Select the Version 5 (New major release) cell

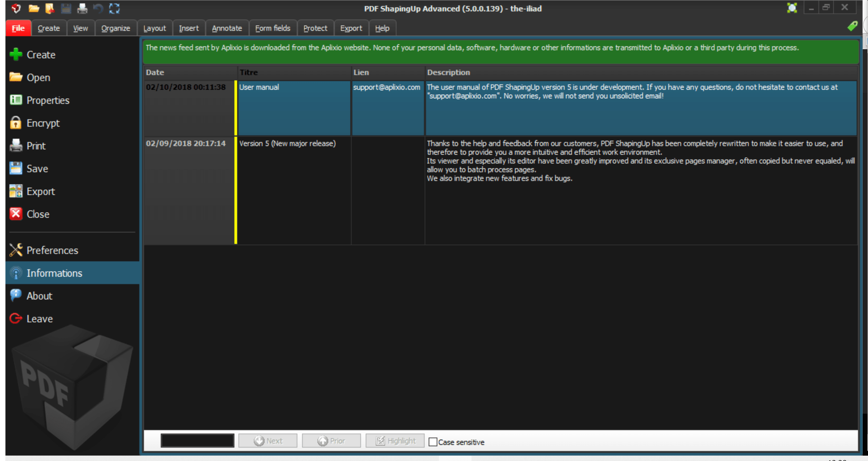pos(294,190)
